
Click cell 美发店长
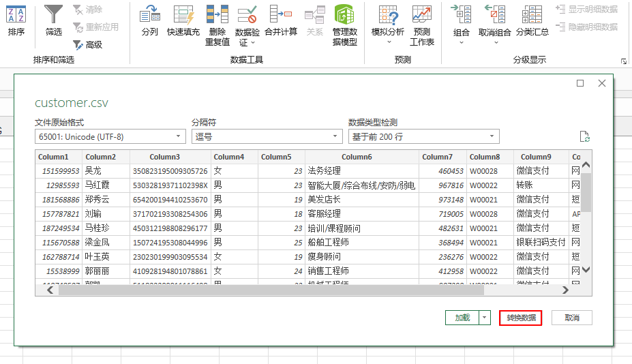[362, 200]
